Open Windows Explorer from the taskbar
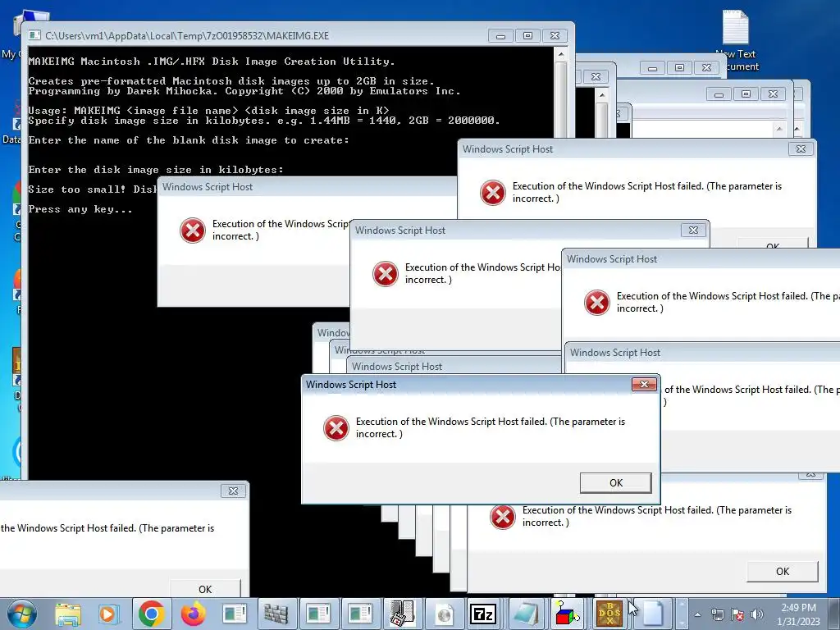Viewport: 840px width, 630px height. [x=68, y=614]
